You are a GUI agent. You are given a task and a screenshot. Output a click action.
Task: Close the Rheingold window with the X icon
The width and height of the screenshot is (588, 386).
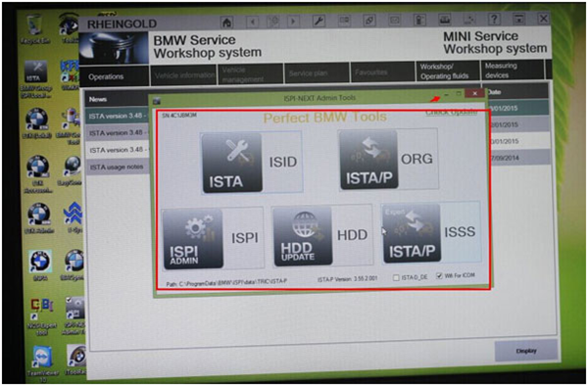[x=543, y=18]
